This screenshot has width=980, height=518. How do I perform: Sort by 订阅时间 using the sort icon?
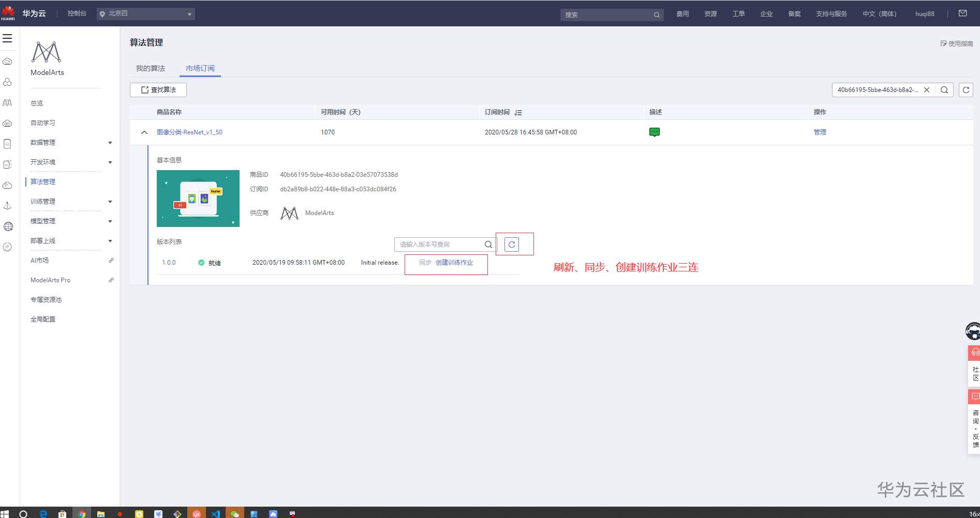pyautogui.click(x=518, y=112)
